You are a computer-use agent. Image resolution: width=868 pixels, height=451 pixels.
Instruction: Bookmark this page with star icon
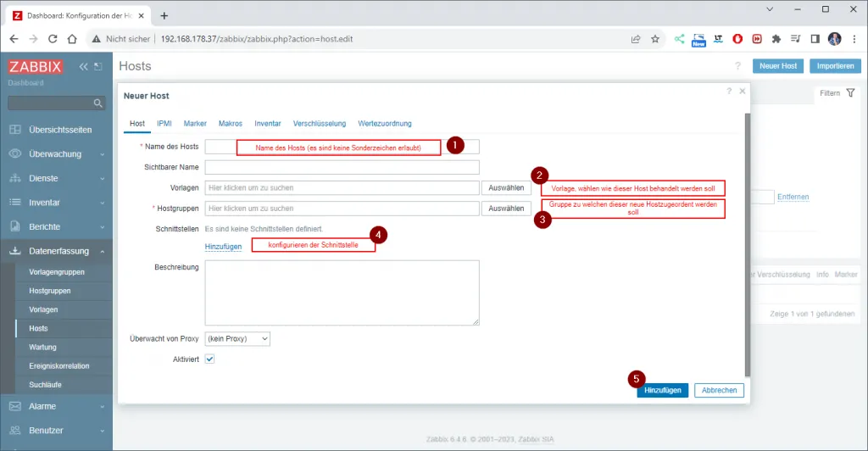pos(654,39)
